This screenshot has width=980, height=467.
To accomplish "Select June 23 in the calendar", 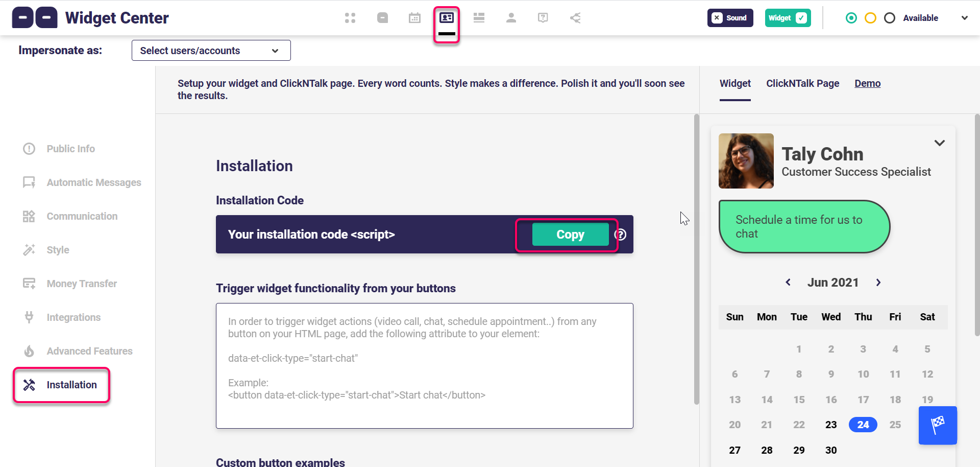I will (x=831, y=425).
